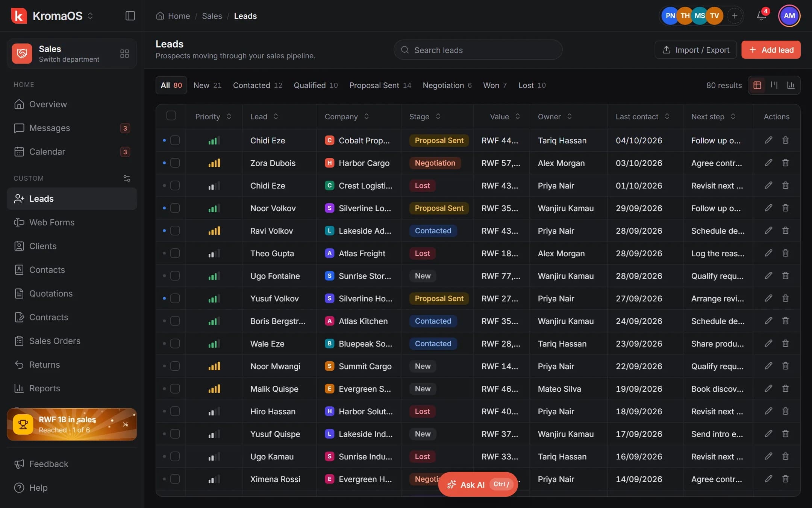Image resolution: width=812 pixels, height=508 pixels.
Task: Edit the Theo Gupta lead row
Action: [x=768, y=253]
